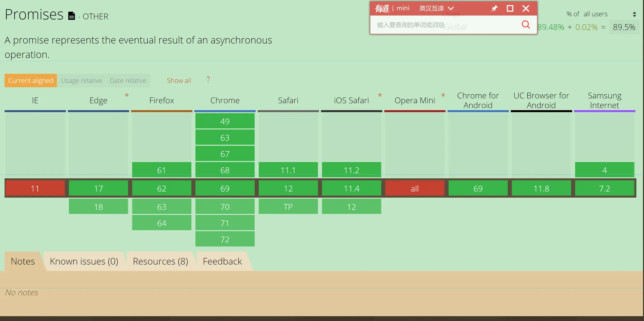
Task: Pin the Youdao mini window
Action: click(494, 8)
